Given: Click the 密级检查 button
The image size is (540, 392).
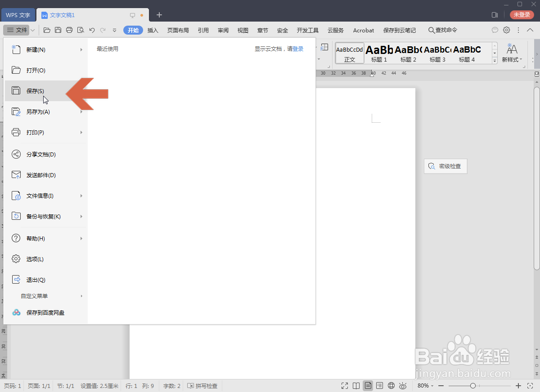Looking at the screenshot, I should [445, 166].
